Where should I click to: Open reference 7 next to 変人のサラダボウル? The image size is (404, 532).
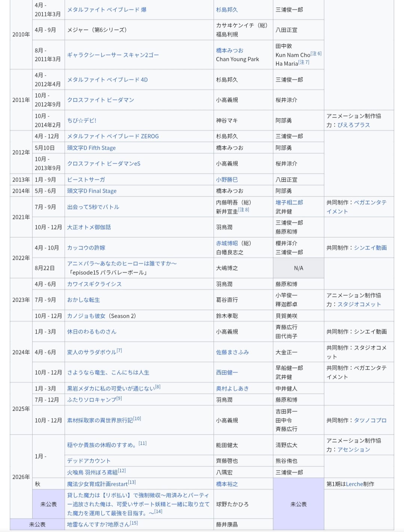119,351
